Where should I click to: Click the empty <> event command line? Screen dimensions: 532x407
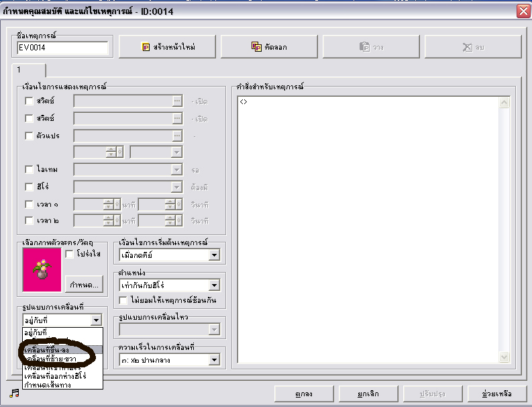click(368, 102)
